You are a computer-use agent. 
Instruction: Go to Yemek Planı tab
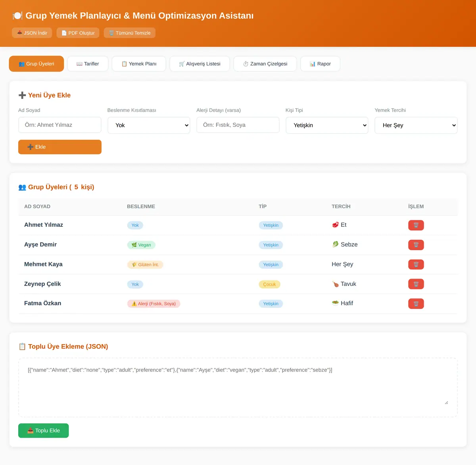click(x=139, y=64)
